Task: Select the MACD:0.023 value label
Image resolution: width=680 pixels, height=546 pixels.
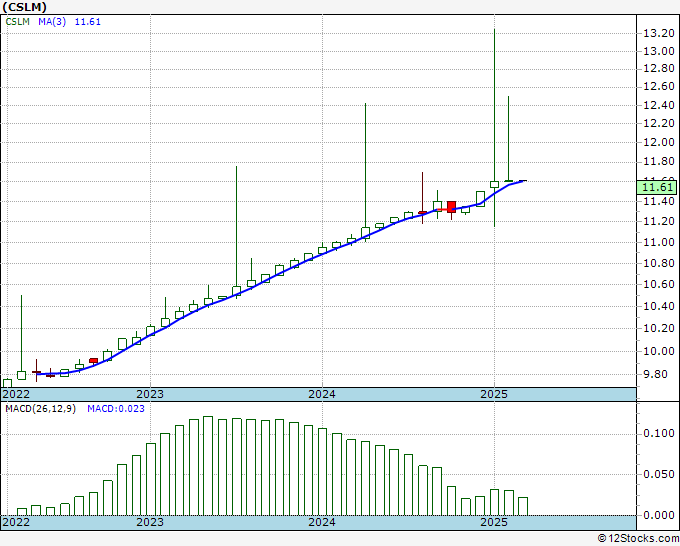Action: click(x=115, y=408)
